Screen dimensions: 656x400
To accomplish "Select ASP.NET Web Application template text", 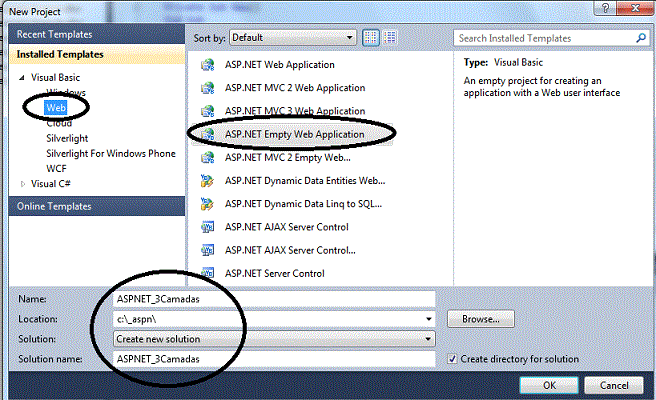I will coord(279,65).
